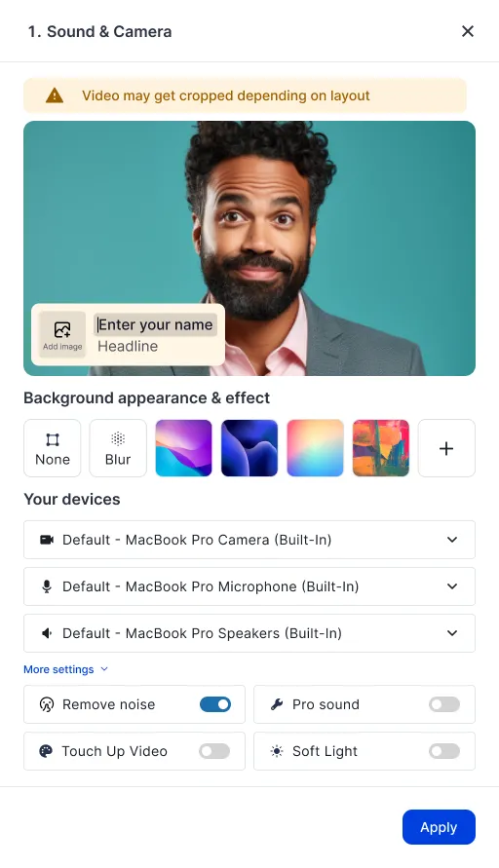499x868 pixels.
Task: Expand the MacBook Pro Microphone dropdown
Action: [x=249, y=586]
